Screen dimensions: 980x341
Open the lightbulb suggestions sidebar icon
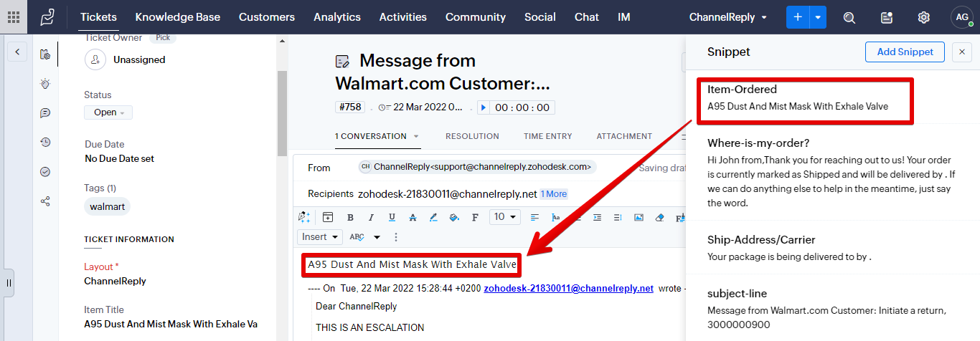[x=45, y=84]
